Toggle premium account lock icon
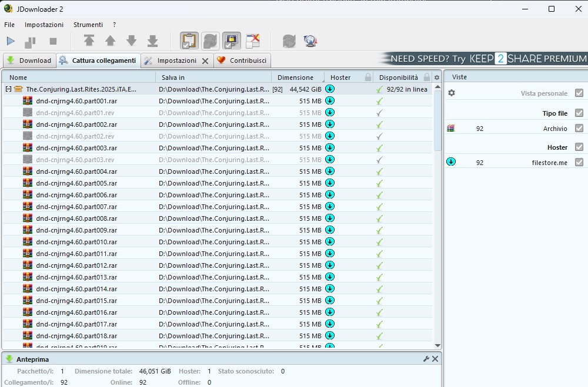This screenshot has width=588, height=387. [232, 41]
